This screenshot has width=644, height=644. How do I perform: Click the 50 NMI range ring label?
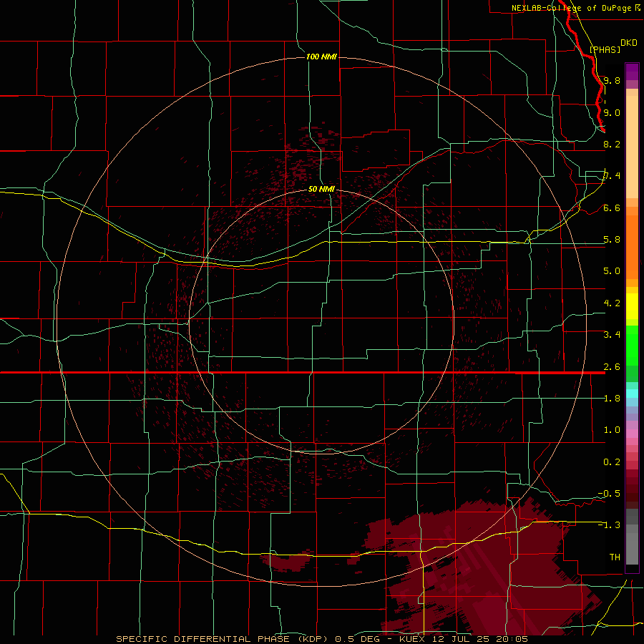point(321,189)
